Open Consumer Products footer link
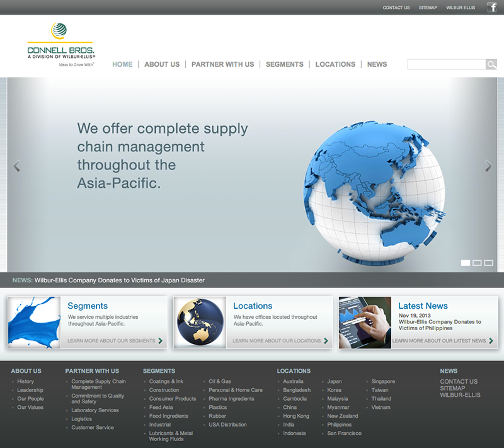This screenshot has width=504, height=448. tap(173, 399)
